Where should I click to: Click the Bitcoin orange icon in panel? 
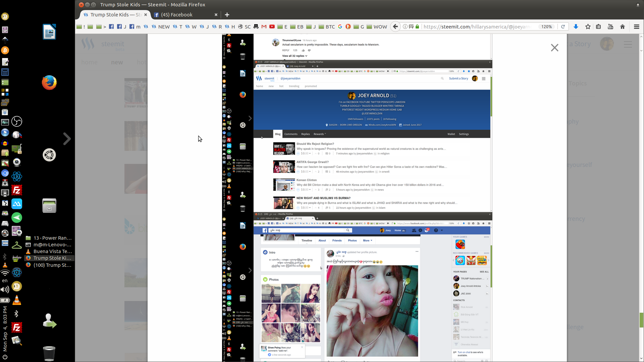click(5, 51)
